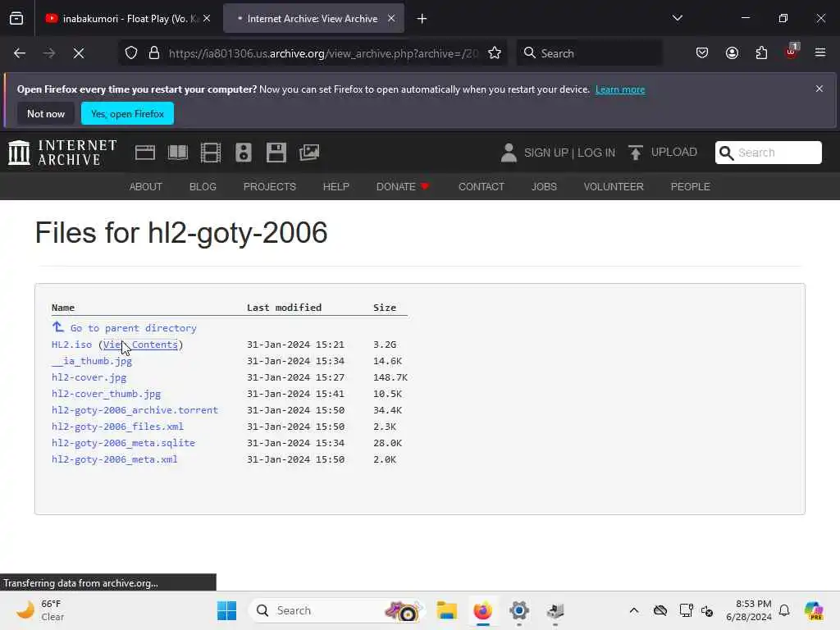Click the UPLOAD text link

(674, 152)
